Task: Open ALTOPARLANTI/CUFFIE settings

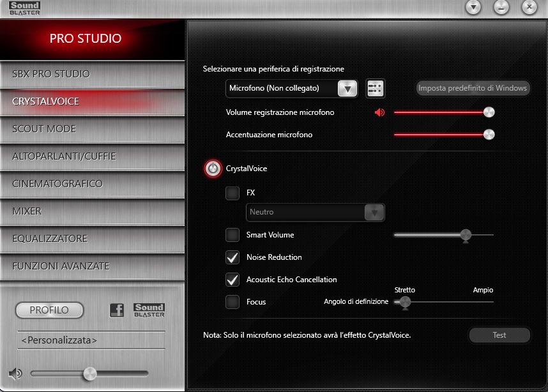Action: [x=92, y=156]
